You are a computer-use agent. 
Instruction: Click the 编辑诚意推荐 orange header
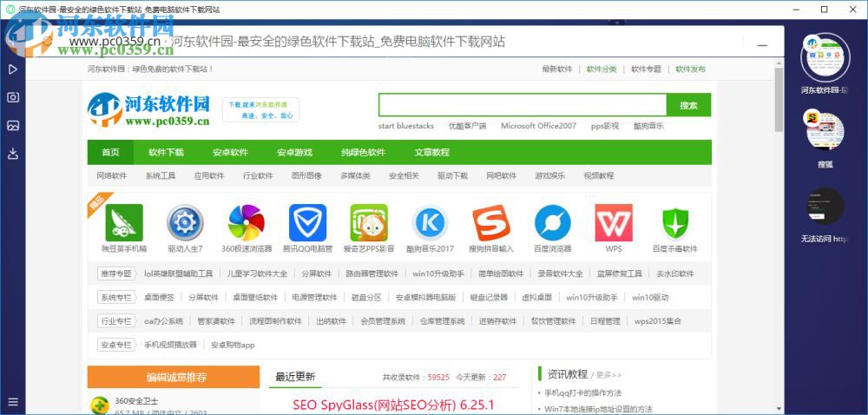(174, 377)
